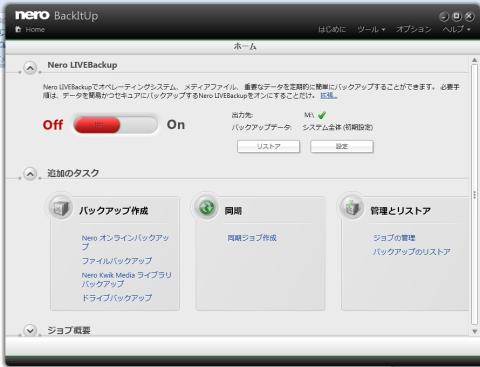Click the 設定 button
The height and width of the screenshot is (367, 480).
342,146
